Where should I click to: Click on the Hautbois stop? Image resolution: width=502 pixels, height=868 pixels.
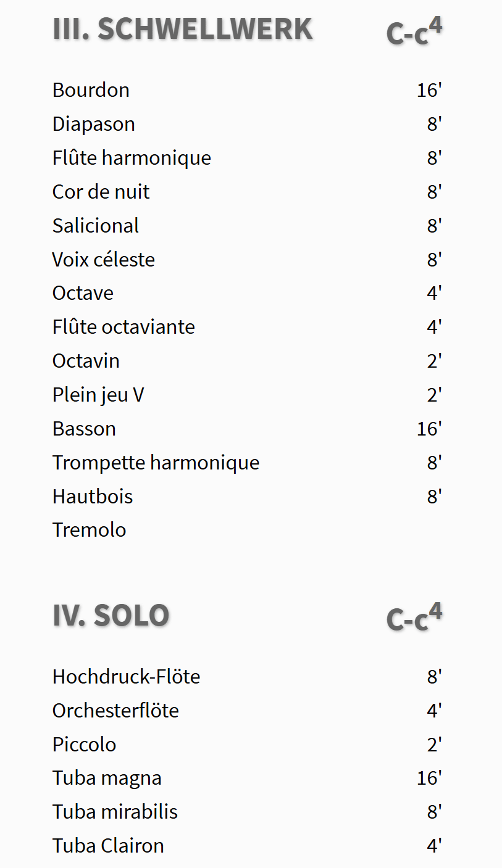(93, 497)
